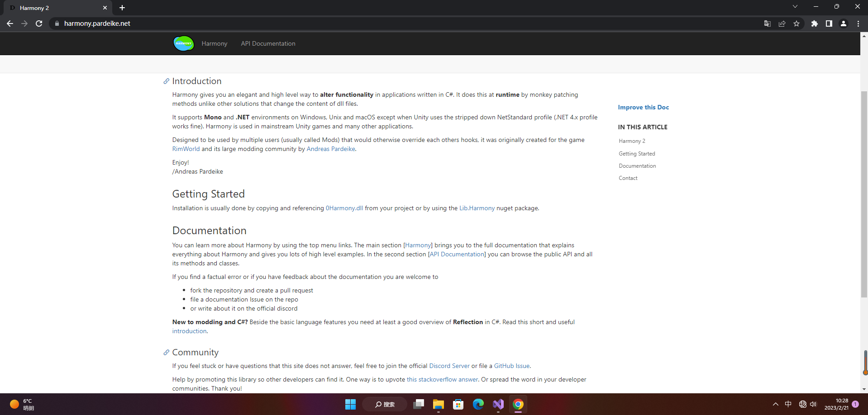Select the Harmony 2 browser tab
868x415 pixels.
pyautogui.click(x=57, y=8)
